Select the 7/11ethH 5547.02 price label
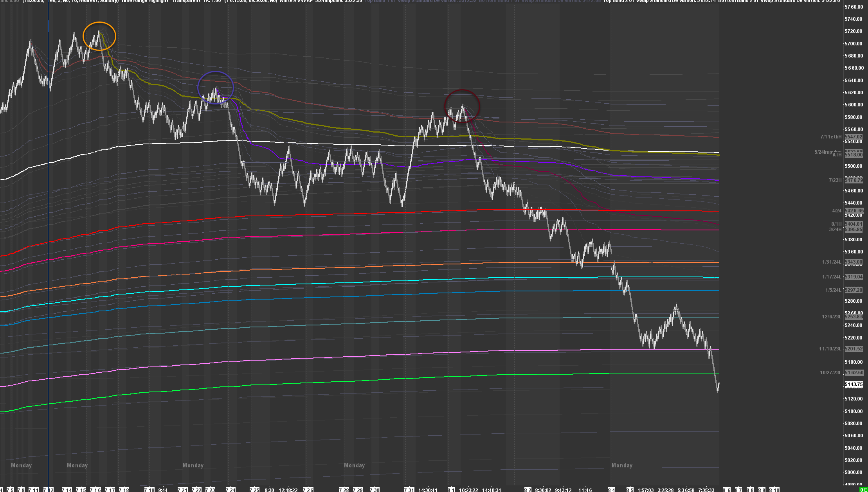The width and height of the screenshot is (868, 492). 853,137
